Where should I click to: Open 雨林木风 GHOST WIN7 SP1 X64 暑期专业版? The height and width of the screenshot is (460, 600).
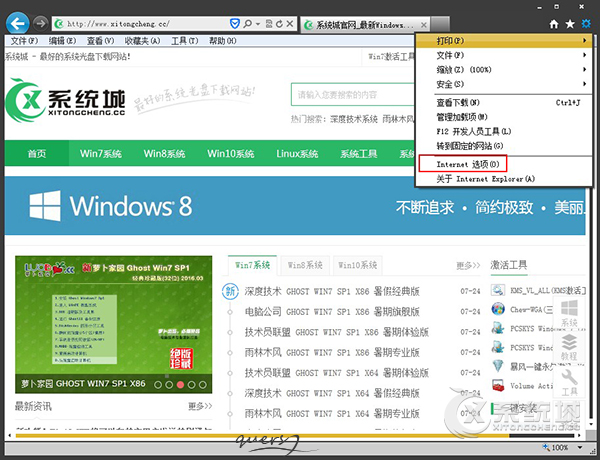click(332, 413)
